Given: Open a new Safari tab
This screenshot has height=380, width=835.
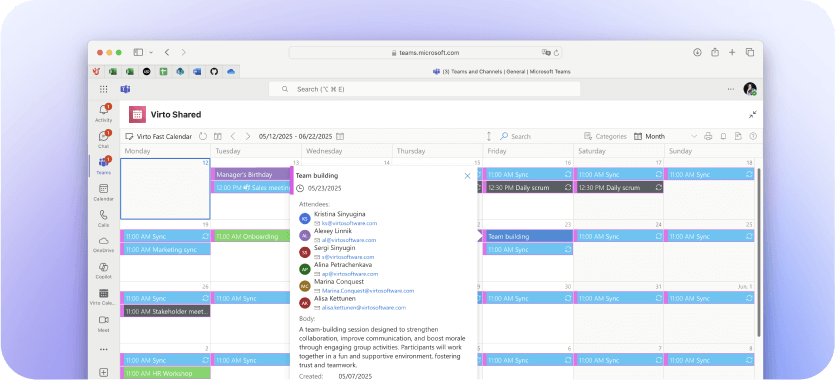Looking at the screenshot, I should [x=732, y=52].
